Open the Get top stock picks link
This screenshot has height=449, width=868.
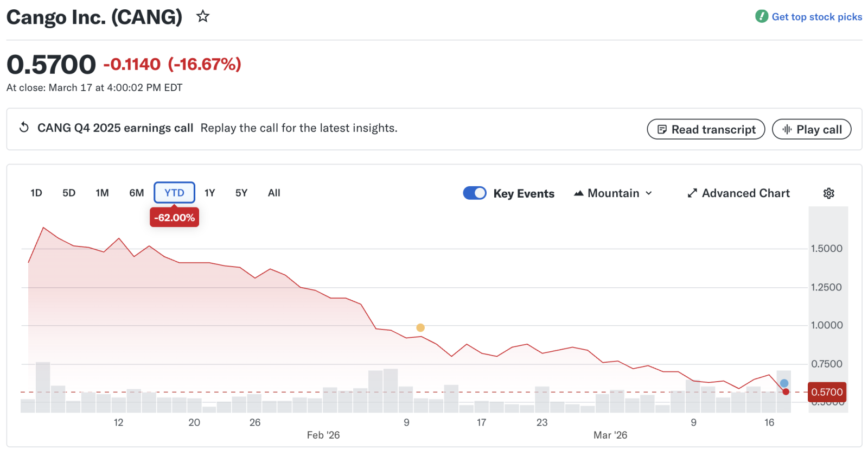pyautogui.click(x=816, y=17)
